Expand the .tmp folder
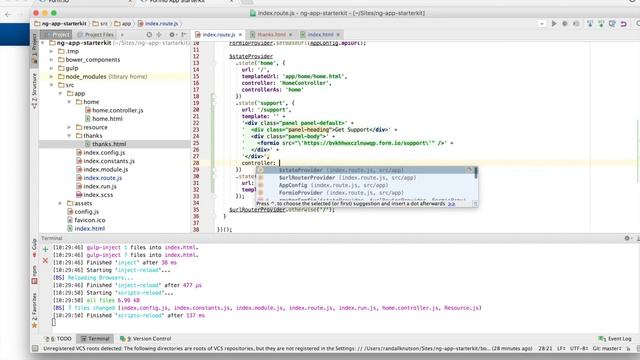Image resolution: width=640 pixels, height=360 pixels. tap(51, 51)
